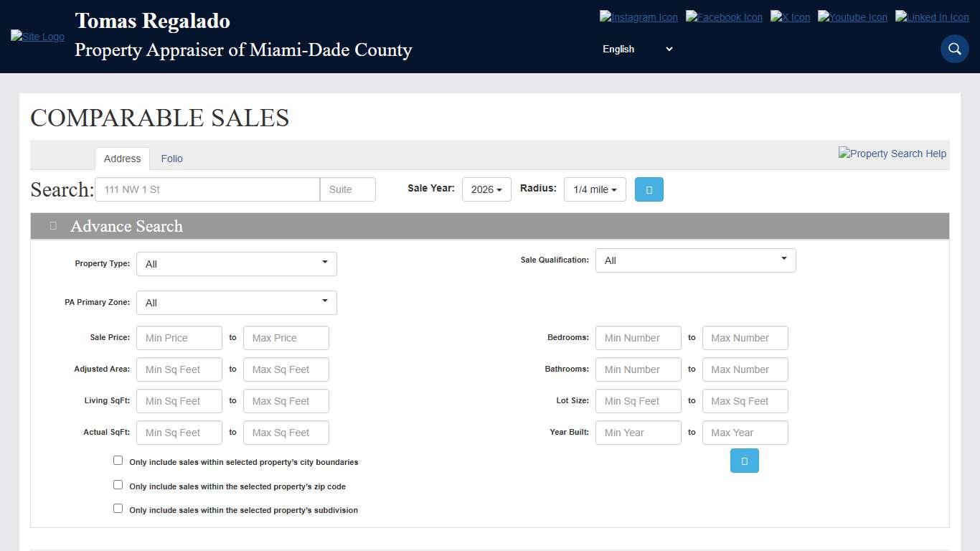Image resolution: width=980 pixels, height=551 pixels.
Task: Check sales within the selected property's zip code
Action: [118, 484]
